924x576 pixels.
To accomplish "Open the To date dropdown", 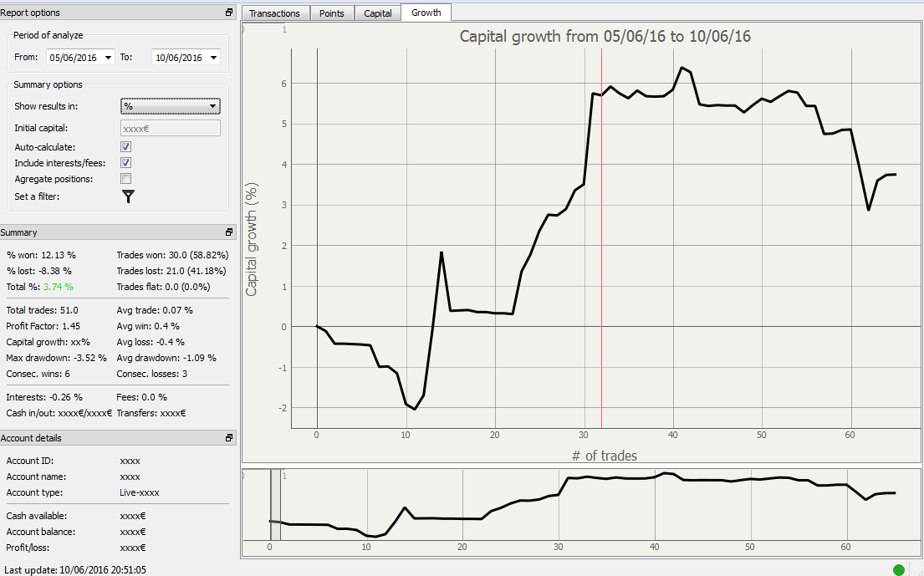I will click(213, 58).
